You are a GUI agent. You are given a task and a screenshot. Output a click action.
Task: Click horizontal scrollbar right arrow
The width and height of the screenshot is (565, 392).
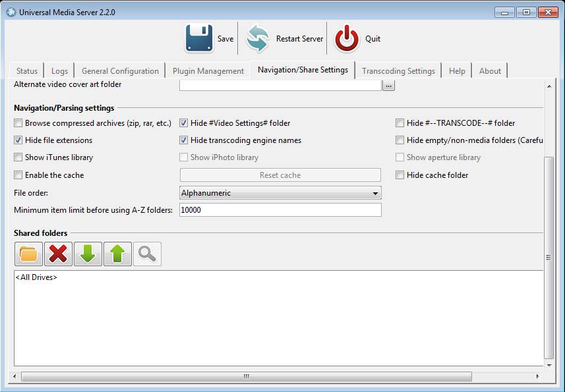coord(537,377)
